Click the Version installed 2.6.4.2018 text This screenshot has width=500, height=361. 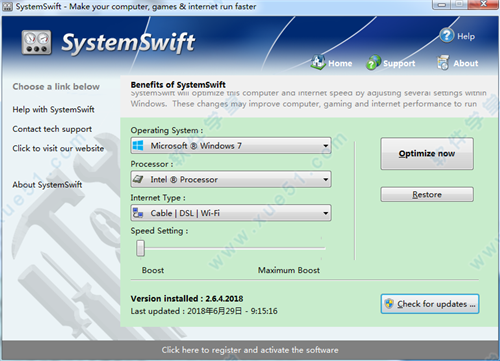click(x=187, y=298)
